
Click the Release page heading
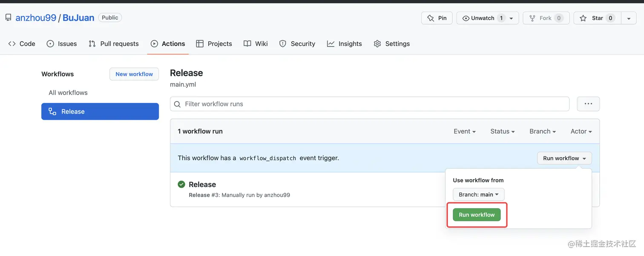(x=187, y=73)
